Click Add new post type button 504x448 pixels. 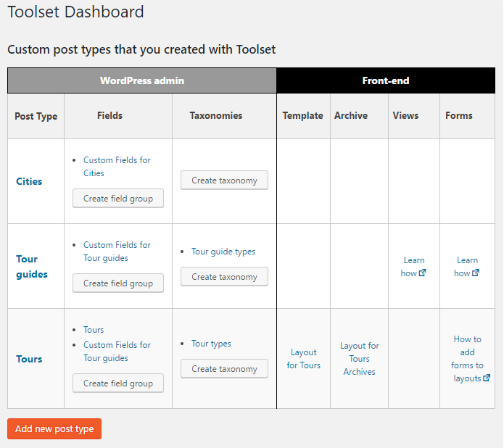[54, 429]
